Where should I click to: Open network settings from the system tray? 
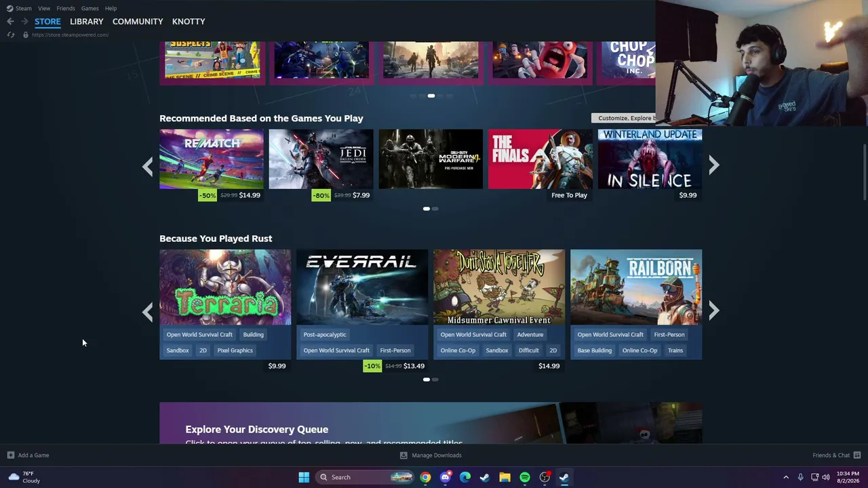[x=814, y=477]
